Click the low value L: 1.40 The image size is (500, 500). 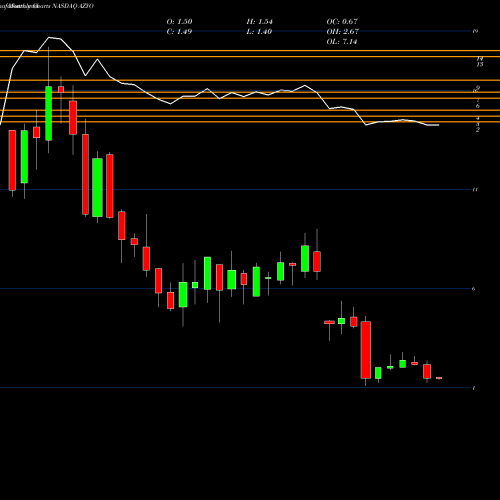click(259, 32)
